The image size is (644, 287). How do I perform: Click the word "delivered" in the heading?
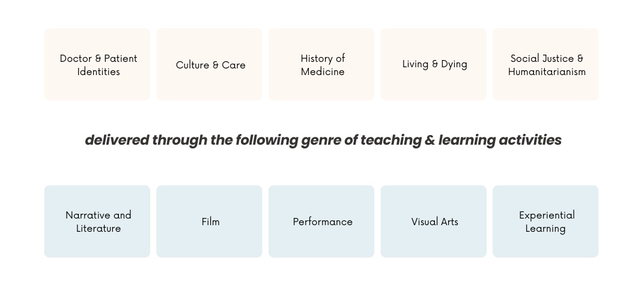[117, 140]
